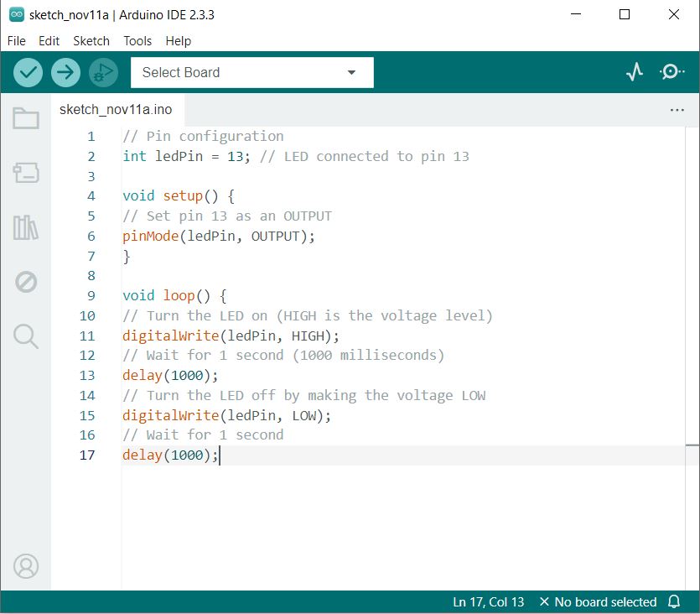Viewport: 700px width, 614px height.
Task: Click the Upload arrow button
Action: (x=65, y=72)
